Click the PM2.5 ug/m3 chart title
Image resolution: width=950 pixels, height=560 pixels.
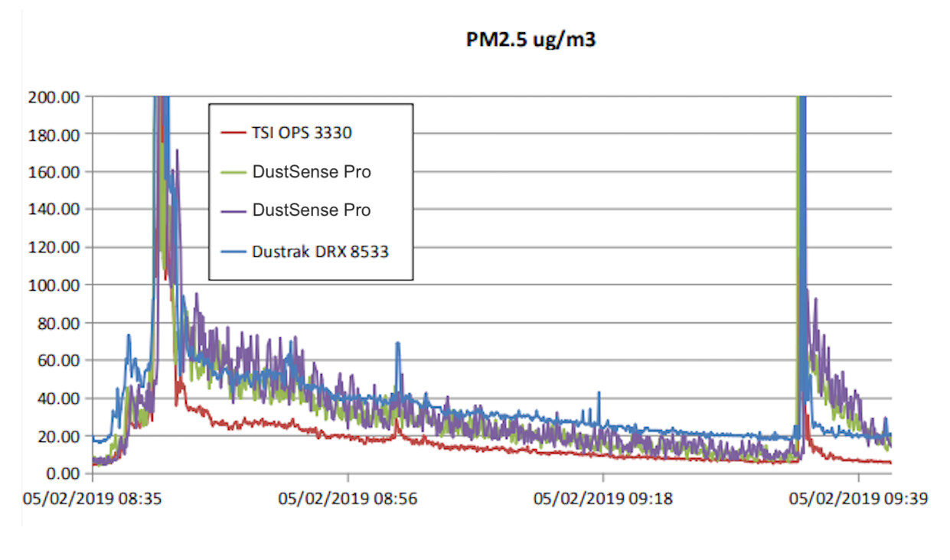point(530,41)
